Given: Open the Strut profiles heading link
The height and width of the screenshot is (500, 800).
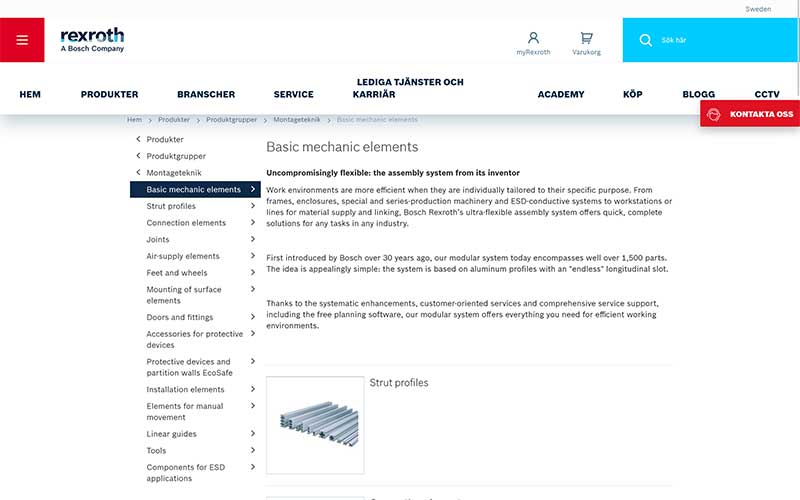Looking at the screenshot, I should point(399,383).
